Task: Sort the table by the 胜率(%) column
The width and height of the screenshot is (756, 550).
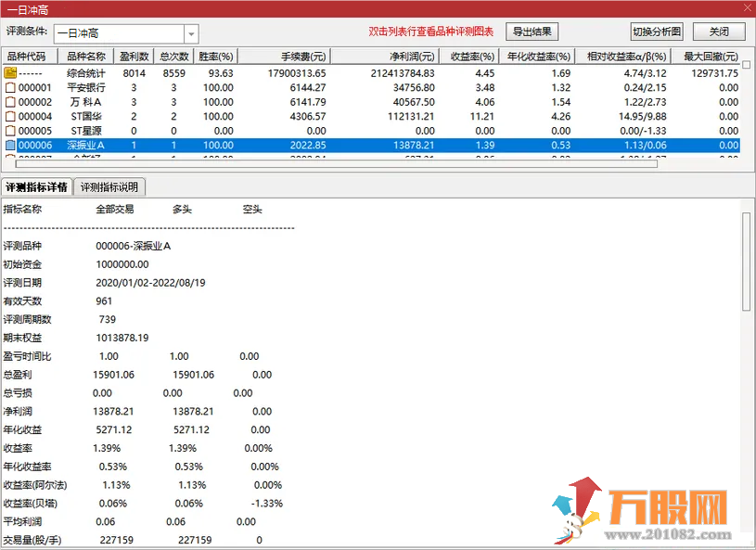Action: coord(215,57)
